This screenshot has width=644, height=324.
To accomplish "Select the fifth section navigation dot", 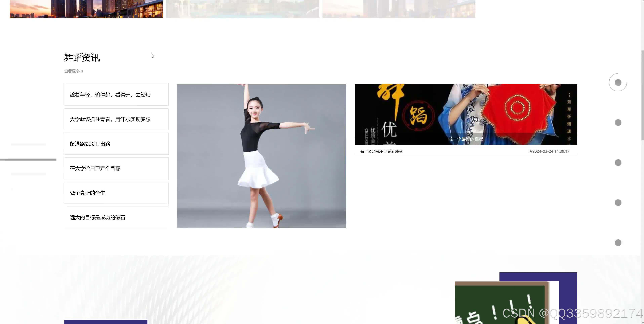I will point(618,242).
